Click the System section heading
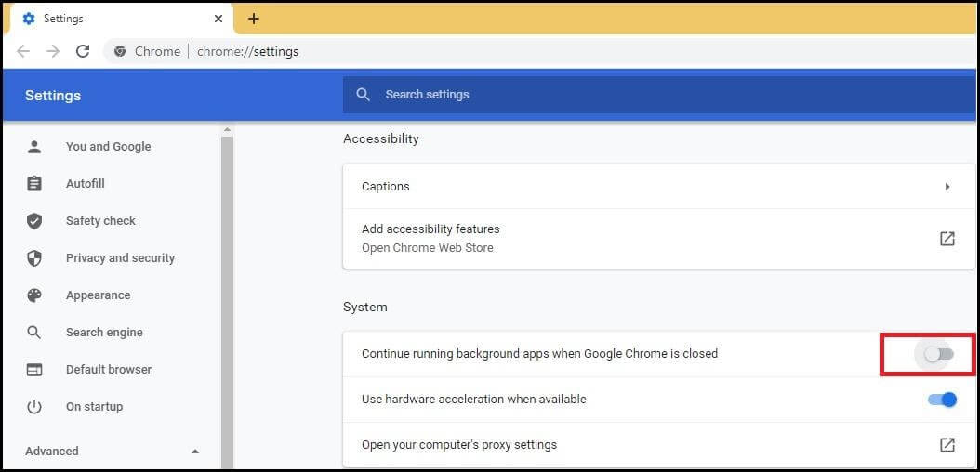Image resolution: width=980 pixels, height=472 pixels. coord(365,308)
